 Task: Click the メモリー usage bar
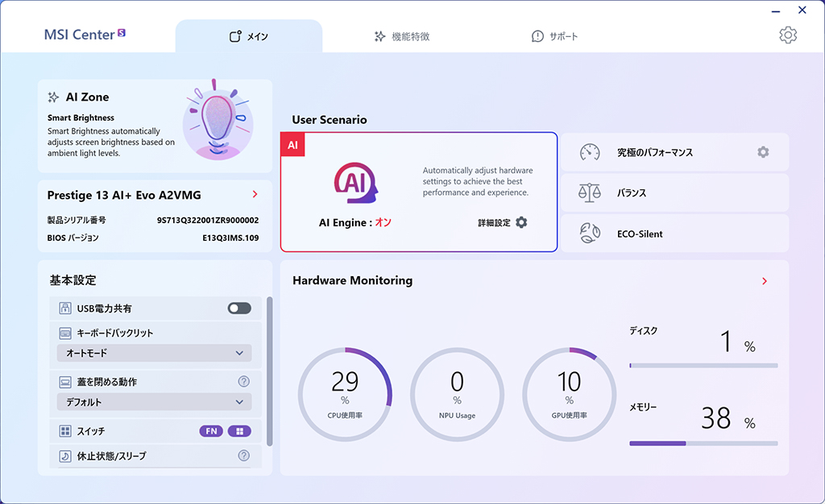coord(703,444)
